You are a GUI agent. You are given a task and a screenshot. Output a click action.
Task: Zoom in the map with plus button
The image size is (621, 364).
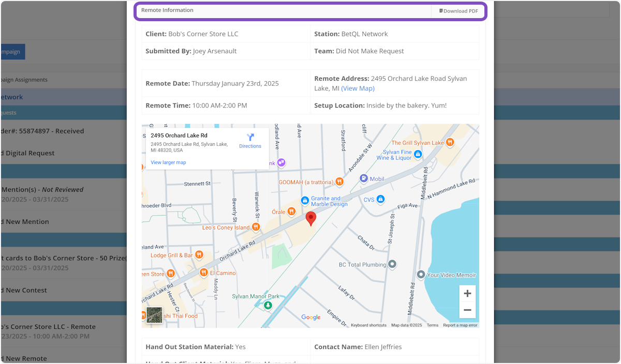(x=467, y=294)
